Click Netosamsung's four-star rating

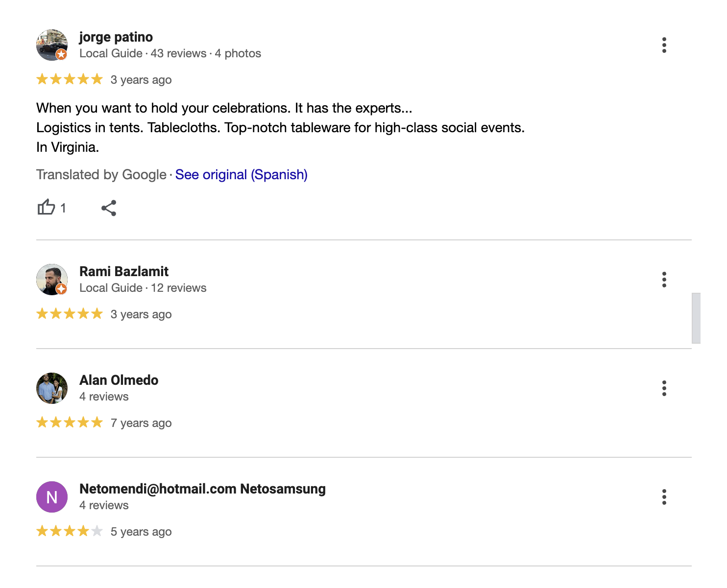pos(70,531)
